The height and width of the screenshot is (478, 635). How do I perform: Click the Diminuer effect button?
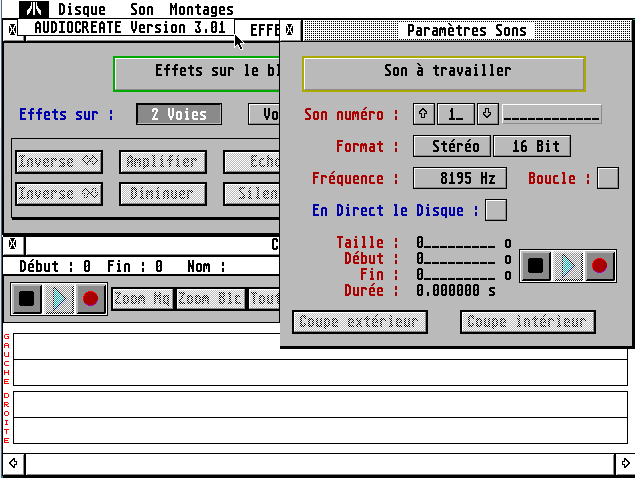pyautogui.click(x=163, y=194)
